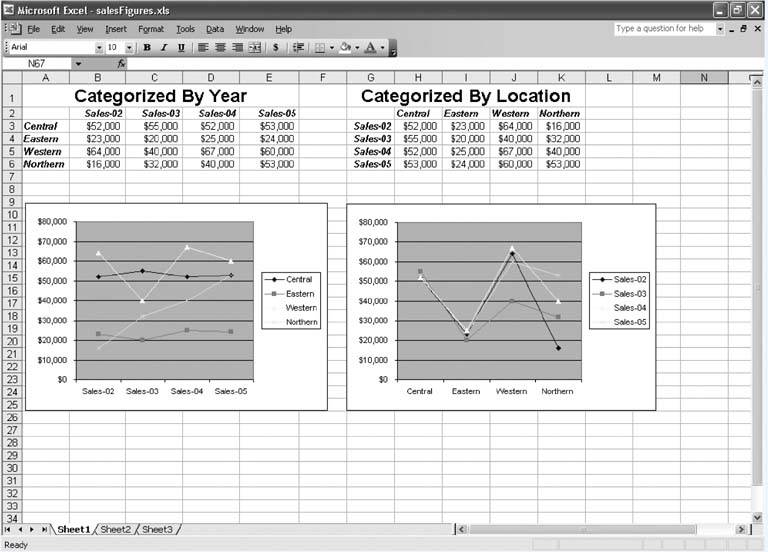
Task: Open Font size dropdown
Action: click(x=129, y=48)
